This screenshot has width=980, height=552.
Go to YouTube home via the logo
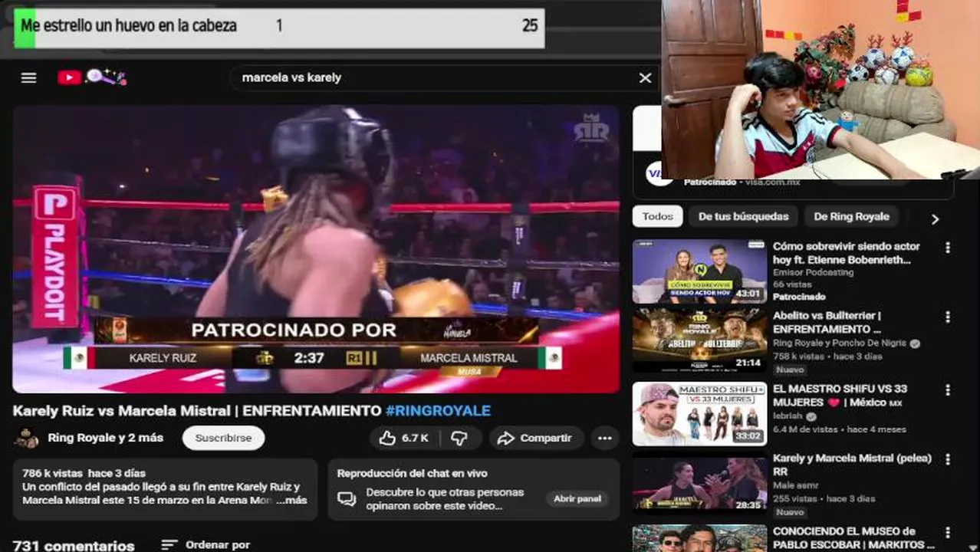[x=91, y=77]
